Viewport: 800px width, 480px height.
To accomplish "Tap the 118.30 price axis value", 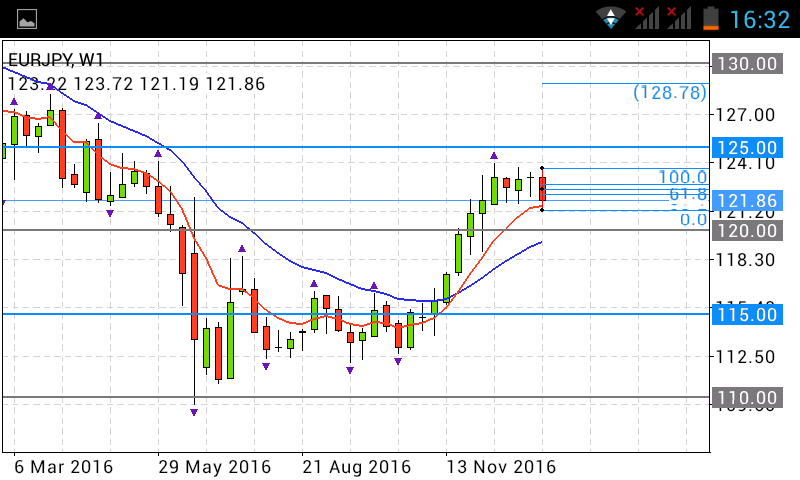I will click(745, 260).
